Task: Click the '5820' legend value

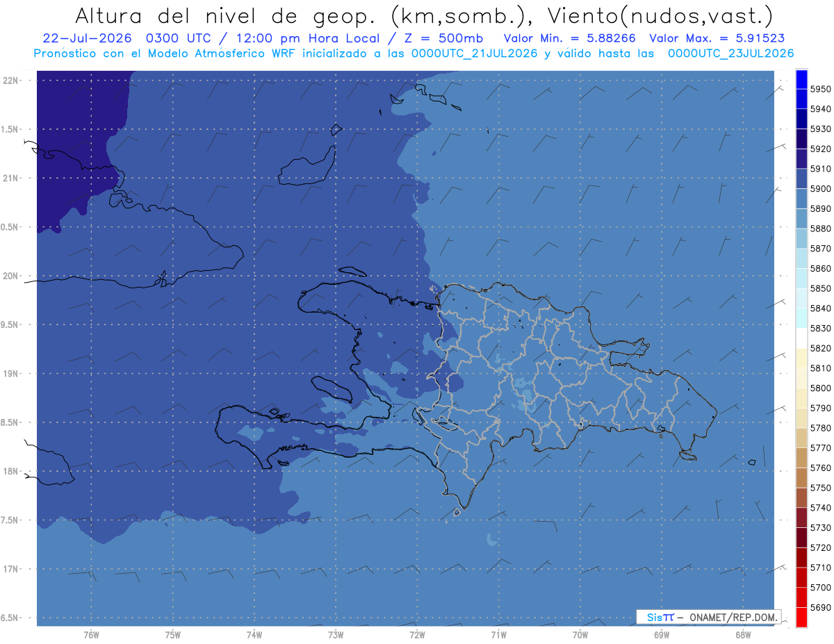Action: 820,348
